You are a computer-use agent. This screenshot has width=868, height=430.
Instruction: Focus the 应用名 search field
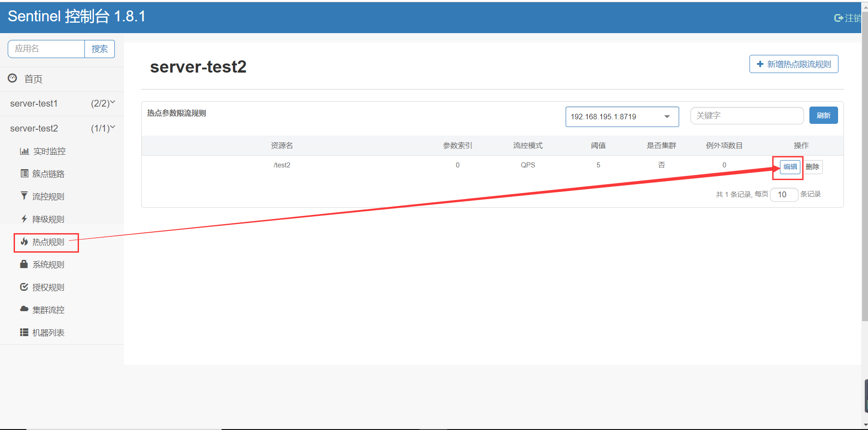[46, 49]
